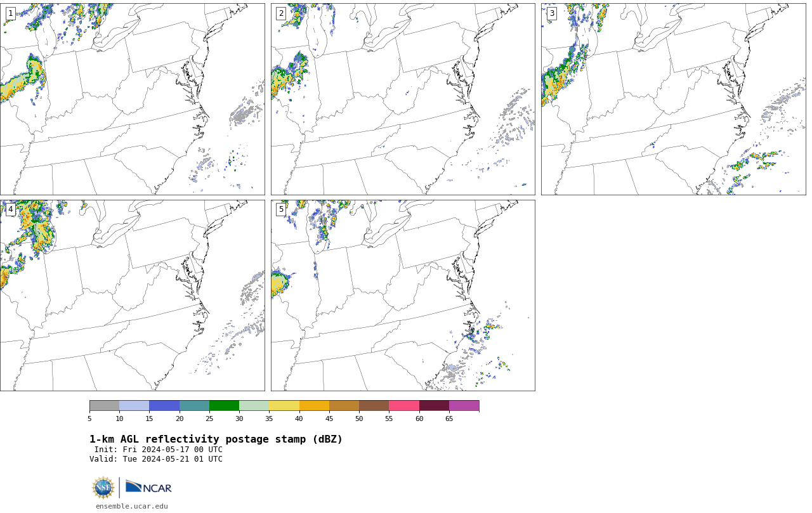This screenshot has width=812, height=513.
Task: Click the colorbar tick label 50
Action: (x=359, y=419)
